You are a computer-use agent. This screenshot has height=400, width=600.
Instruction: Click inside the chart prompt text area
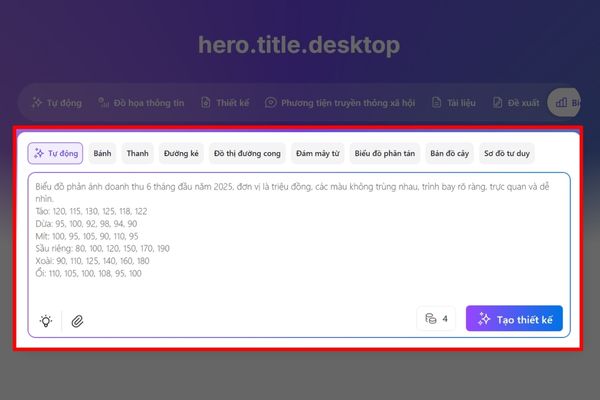(300, 240)
